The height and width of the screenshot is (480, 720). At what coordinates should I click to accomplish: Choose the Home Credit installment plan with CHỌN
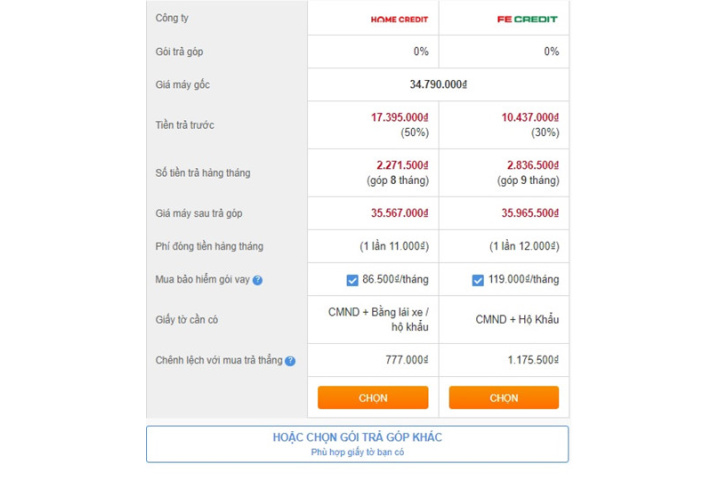point(373,398)
